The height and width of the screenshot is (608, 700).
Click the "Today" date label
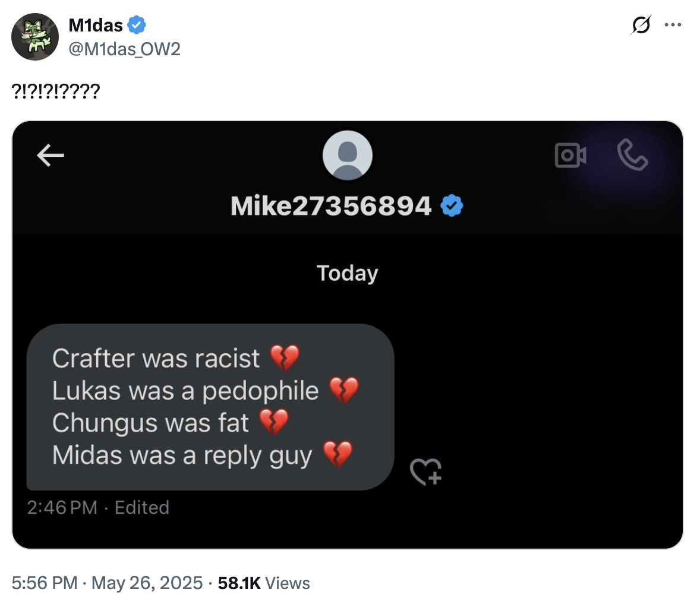coord(347,273)
